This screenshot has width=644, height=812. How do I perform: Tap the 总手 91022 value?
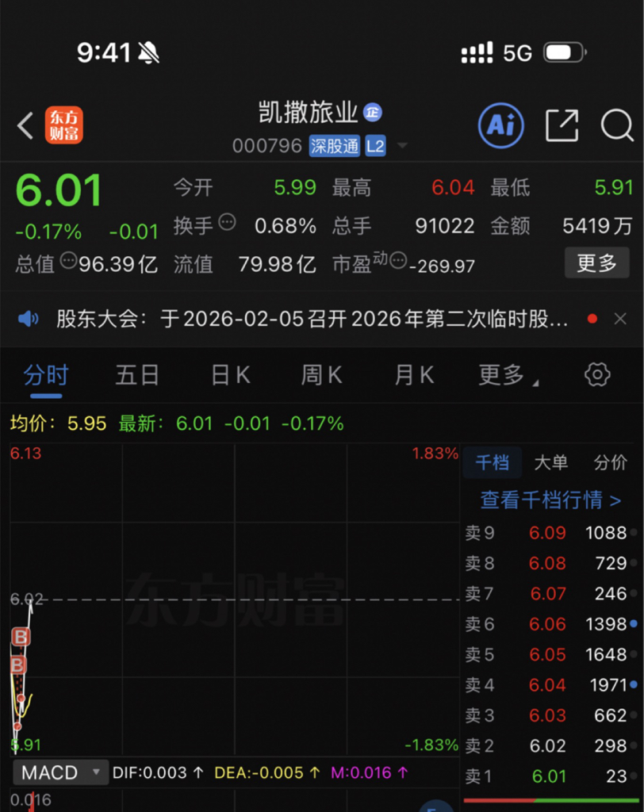pyautogui.click(x=444, y=226)
